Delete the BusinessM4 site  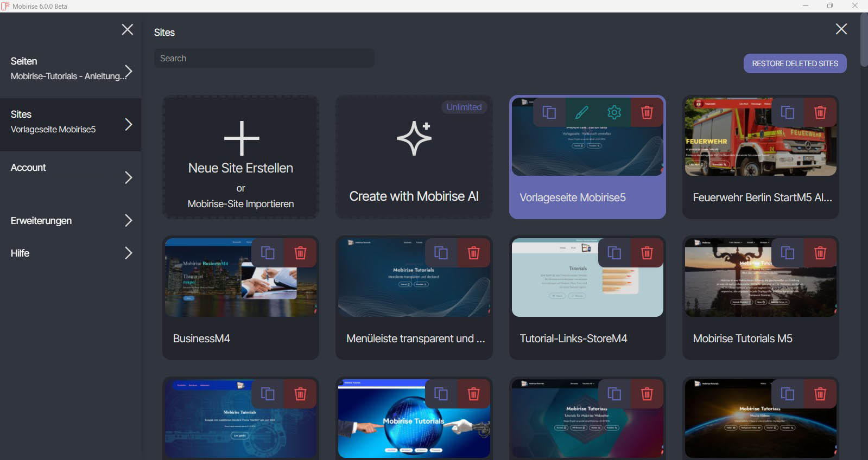point(300,253)
